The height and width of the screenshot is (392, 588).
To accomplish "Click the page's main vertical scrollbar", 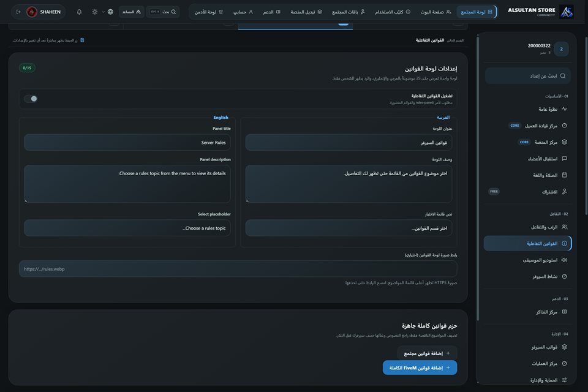I will click(x=586, y=126).
